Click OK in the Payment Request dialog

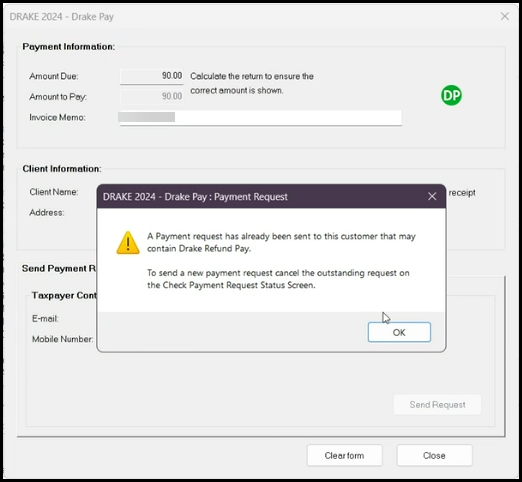pyautogui.click(x=399, y=332)
